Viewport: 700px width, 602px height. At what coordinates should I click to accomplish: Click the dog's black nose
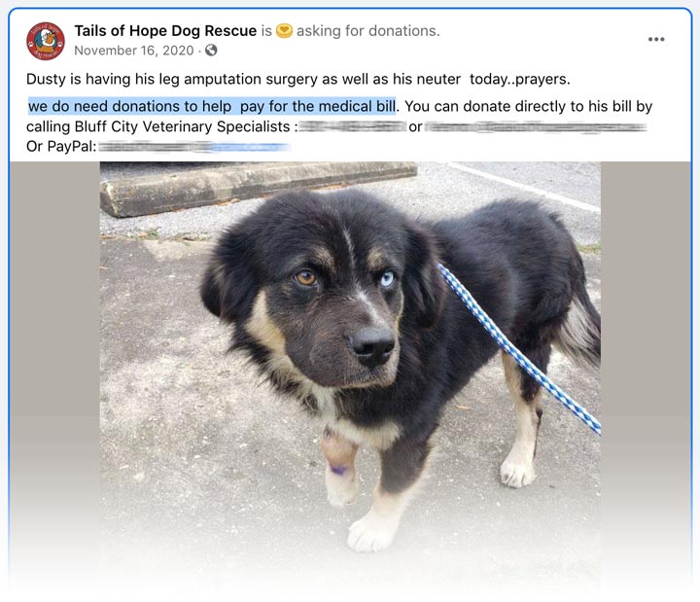[x=372, y=345]
